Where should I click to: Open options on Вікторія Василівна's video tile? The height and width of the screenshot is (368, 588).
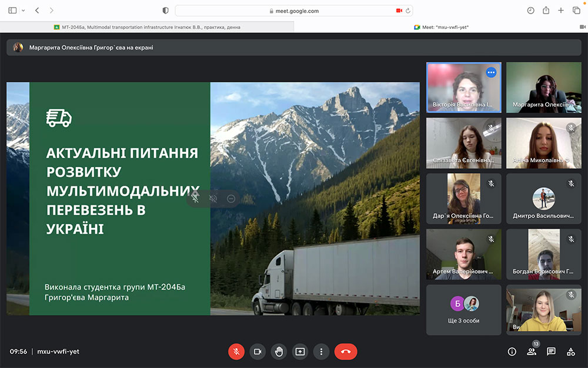coord(491,72)
